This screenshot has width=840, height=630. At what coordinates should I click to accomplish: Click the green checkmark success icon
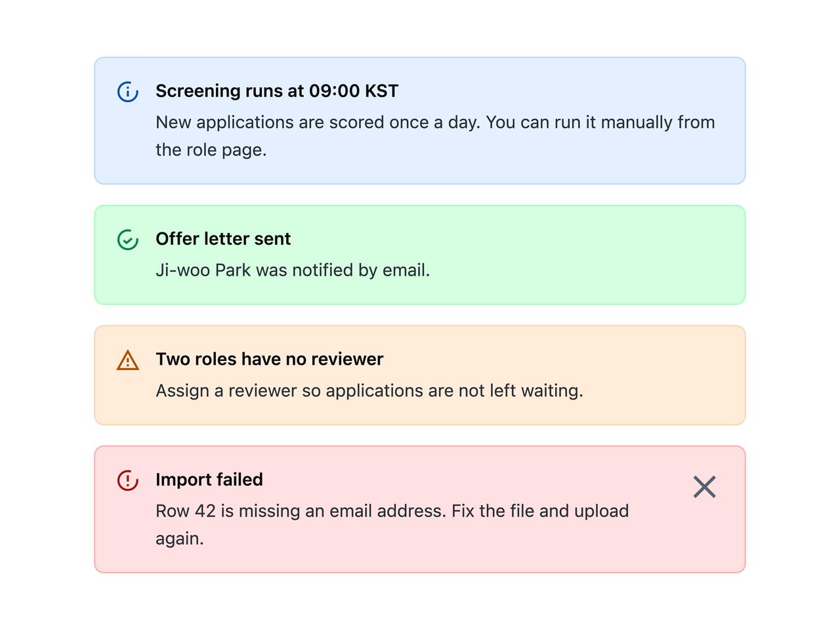(x=128, y=240)
